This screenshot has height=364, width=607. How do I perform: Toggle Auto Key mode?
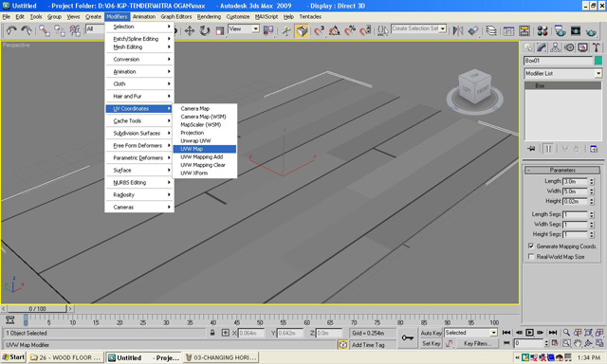(x=432, y=333)
